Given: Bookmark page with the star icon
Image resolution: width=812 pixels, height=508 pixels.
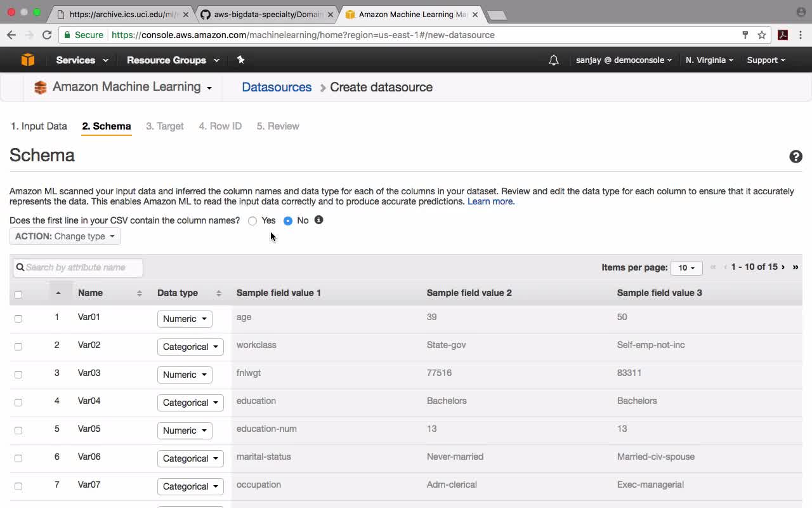Looking at the screenshot, I should point(762,35).
